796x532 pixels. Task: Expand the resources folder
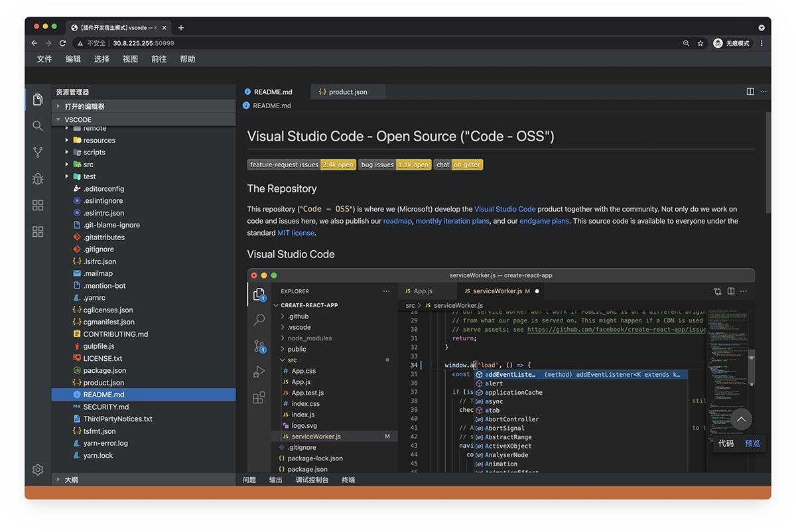99,141
